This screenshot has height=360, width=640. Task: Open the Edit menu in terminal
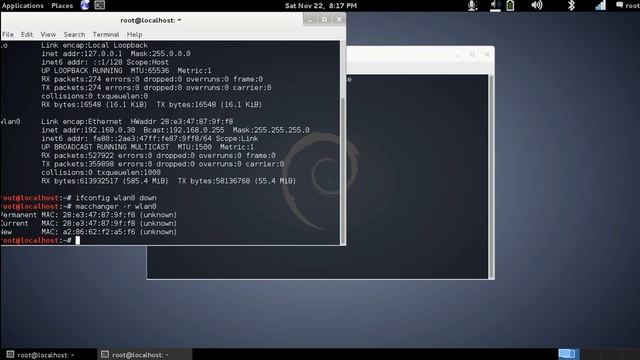click(x=27, y=35)
